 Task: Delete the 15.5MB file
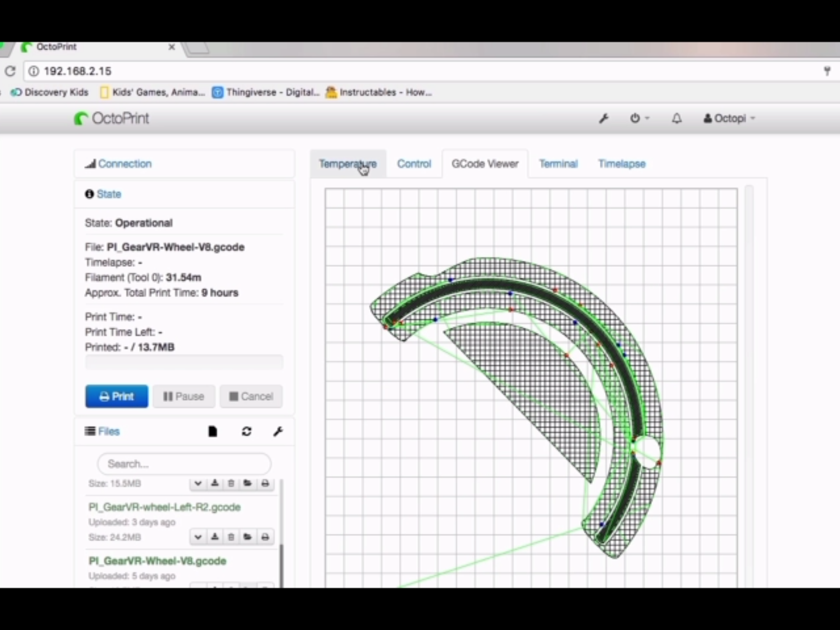tap(231, 483)
